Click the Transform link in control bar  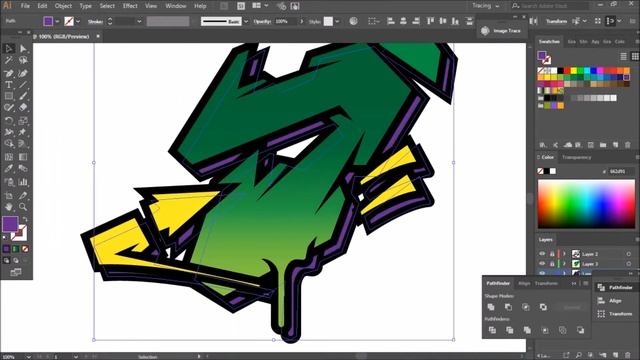[557, 21]
